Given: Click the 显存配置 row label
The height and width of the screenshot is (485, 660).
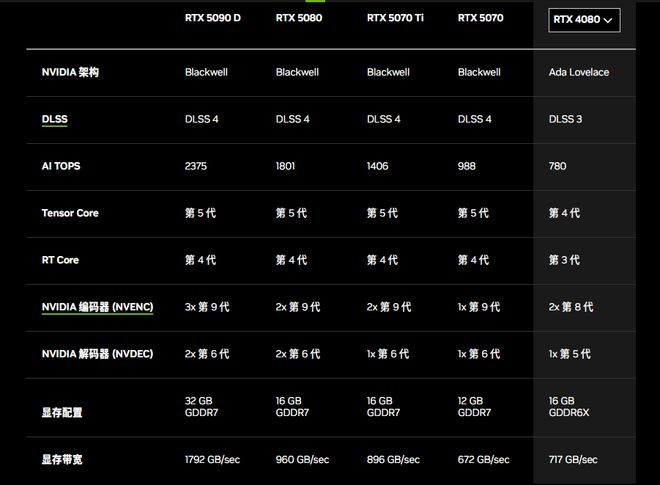Looking at the screenshot, I should (62, 412).
